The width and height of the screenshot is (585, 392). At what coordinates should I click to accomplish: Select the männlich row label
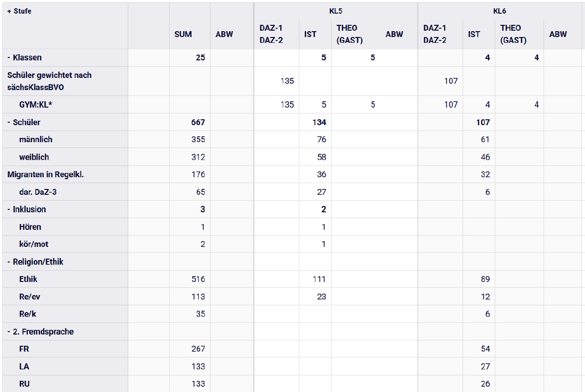coord(36,140)
